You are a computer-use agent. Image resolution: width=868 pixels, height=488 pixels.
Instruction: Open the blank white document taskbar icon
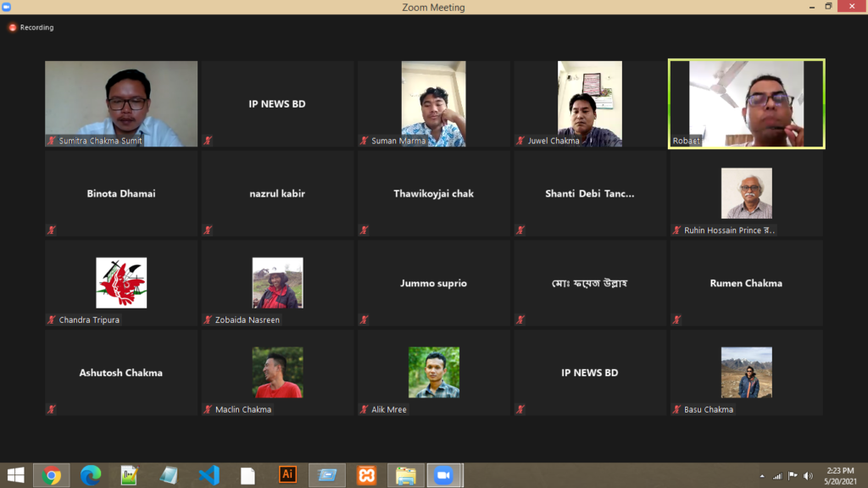(248, 475)
